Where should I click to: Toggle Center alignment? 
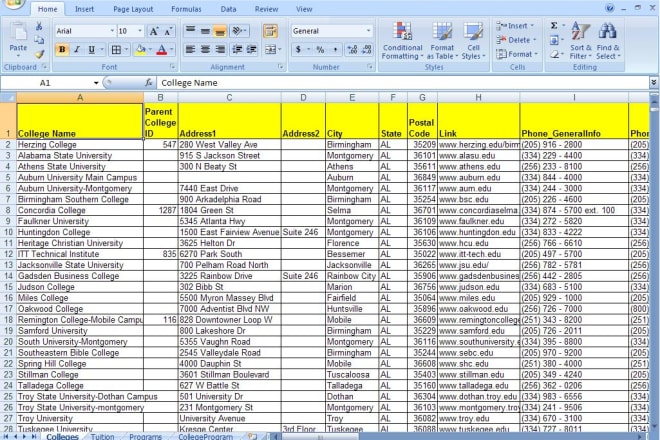pyautogui.click(x=205, y=50)
